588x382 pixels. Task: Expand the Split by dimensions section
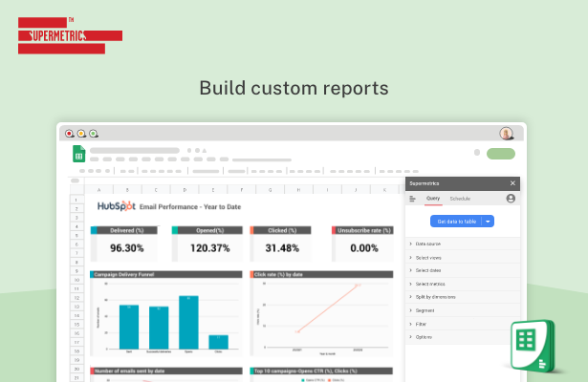463,297
